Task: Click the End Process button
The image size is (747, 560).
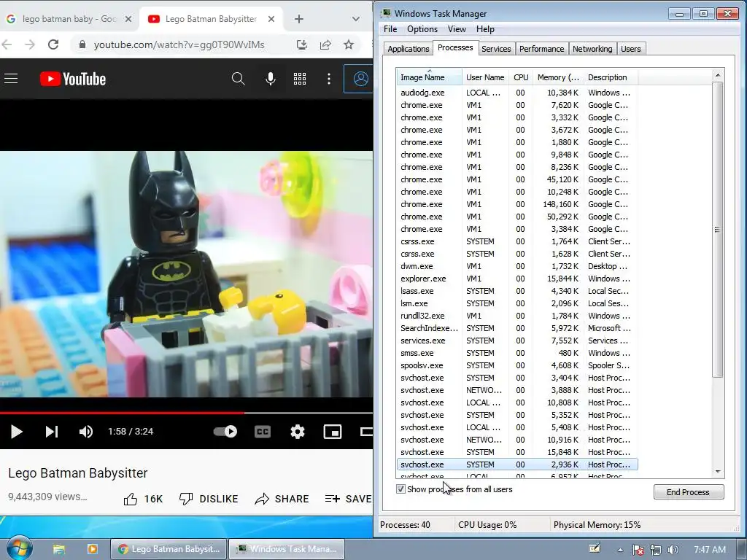Action: [x=689, y=492]
